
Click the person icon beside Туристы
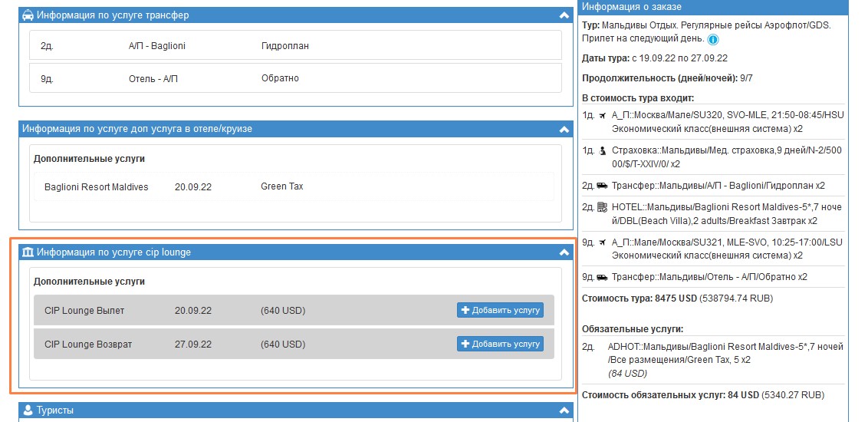click(x=28, y=410)
